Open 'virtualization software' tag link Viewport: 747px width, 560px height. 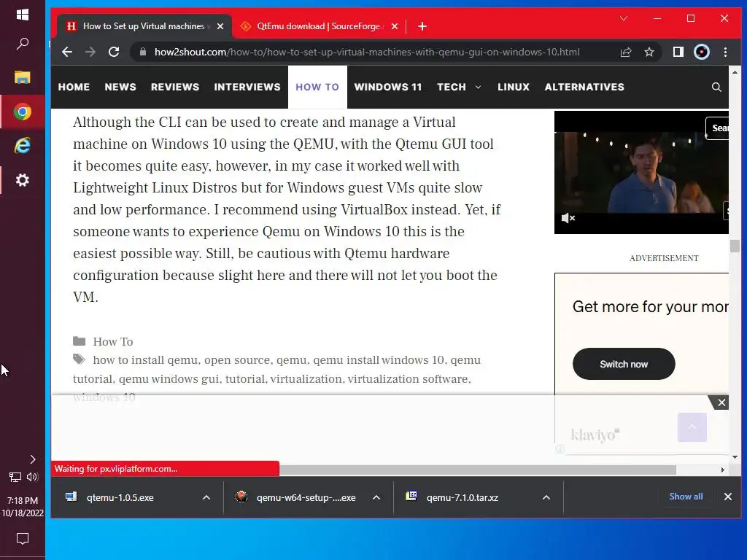(x=408, y=379)
